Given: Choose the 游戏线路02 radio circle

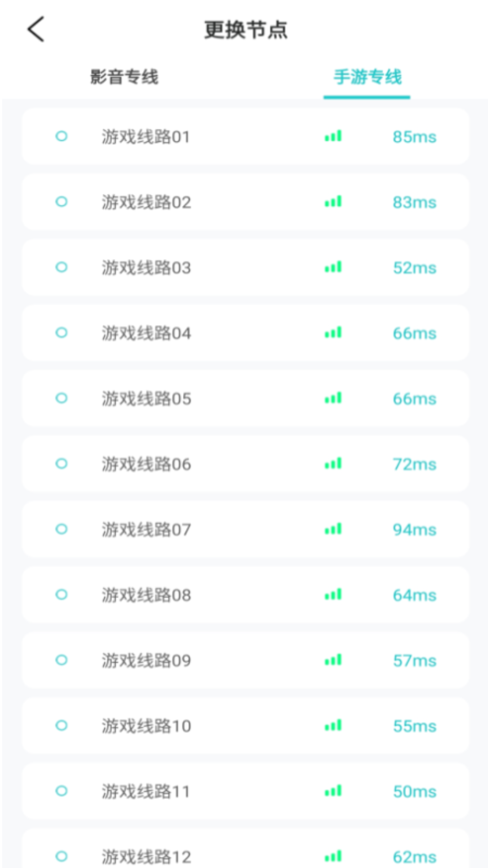Looking at the screenshot, I should [x=61, y=202].
